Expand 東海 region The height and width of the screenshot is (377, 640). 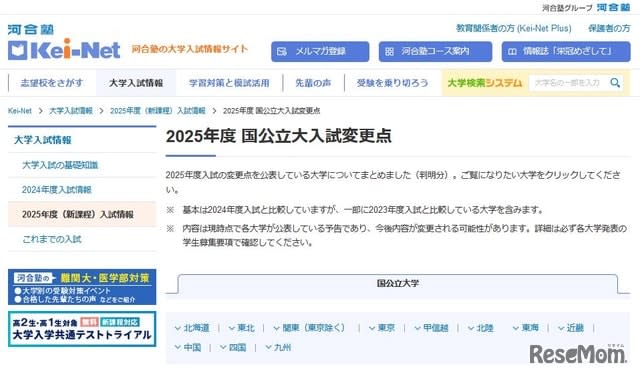click(525, 328)
